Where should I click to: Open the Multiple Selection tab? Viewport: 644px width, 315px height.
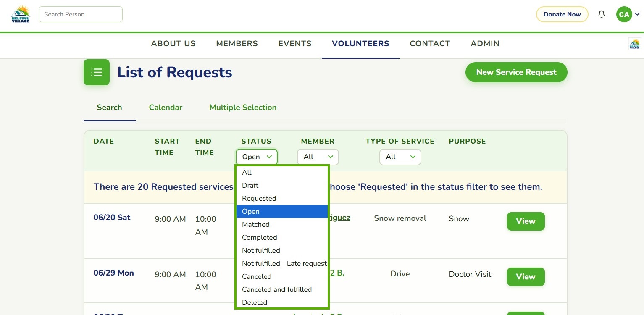click(243, 108)
